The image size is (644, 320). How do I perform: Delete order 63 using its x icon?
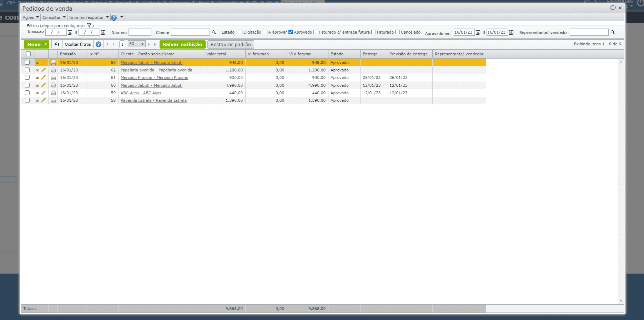(x=37, y=63)
